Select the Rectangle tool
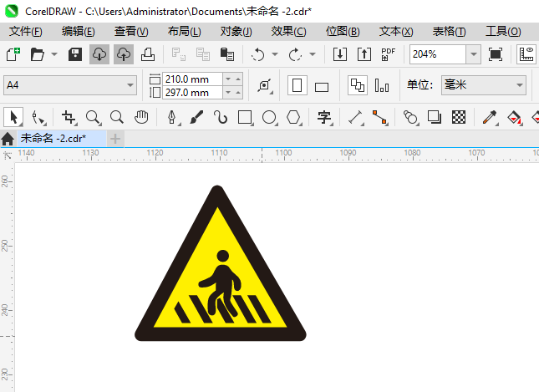539x392 pixels. pos(245,118)
